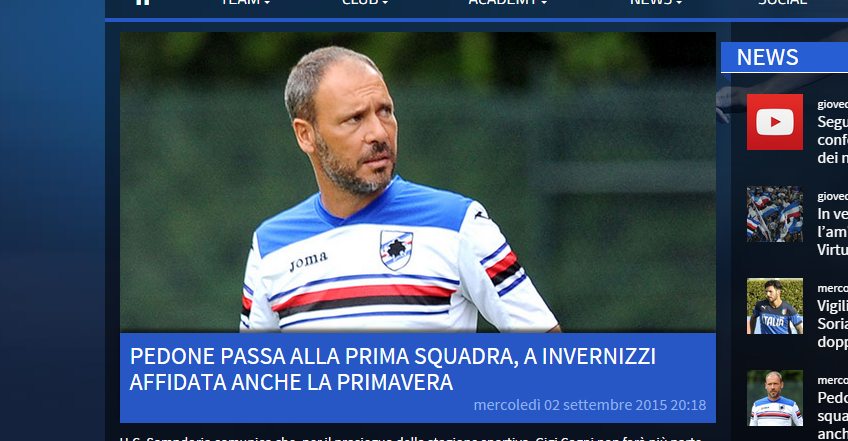The height and width of the screenshot is (441, 848).
Task: Expand the ACADEMY navigation dropdown
Action: click(508, 2)
